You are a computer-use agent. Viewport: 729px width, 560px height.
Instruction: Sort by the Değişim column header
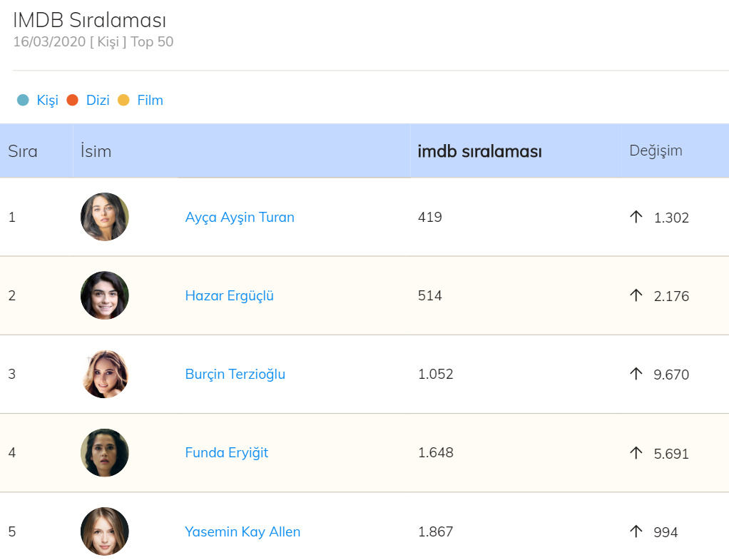click(656, 151)
